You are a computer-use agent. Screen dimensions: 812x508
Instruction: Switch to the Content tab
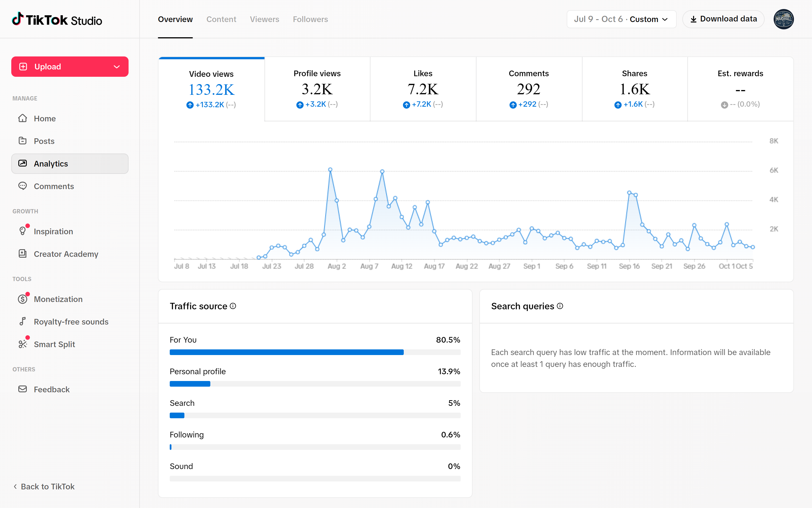pyautogui.click(x=221, y=19)
